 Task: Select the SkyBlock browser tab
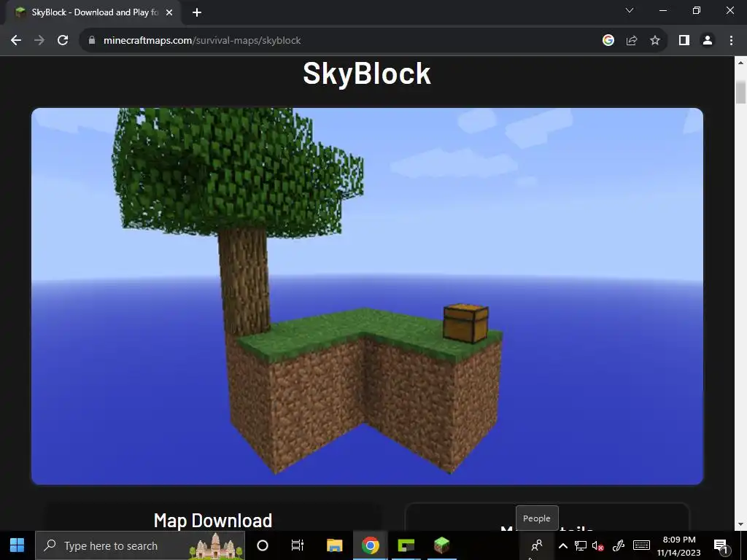[x=93, y=13]
